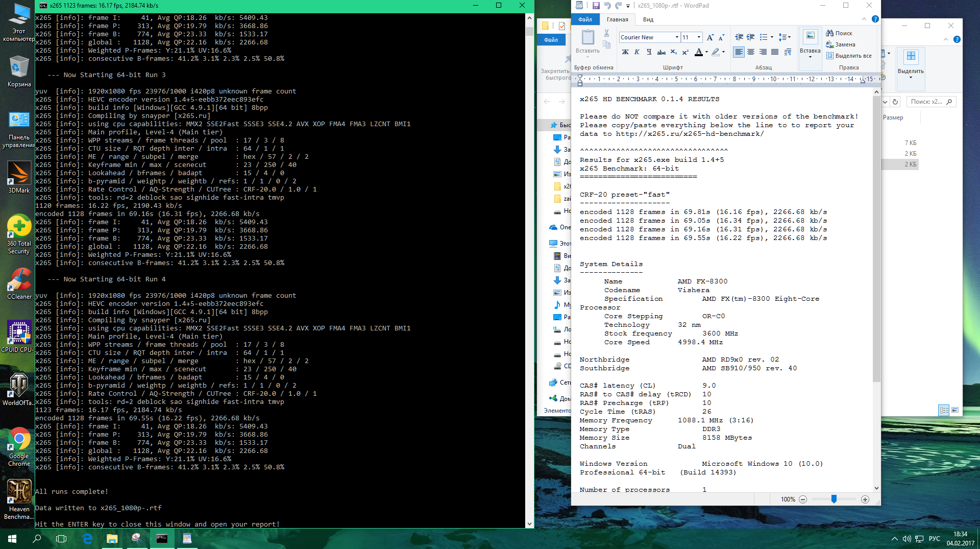Switch Explorer to large thumbnails view
Image resolution: width=980 pixels, height=549 pixels.
(955, 410)
